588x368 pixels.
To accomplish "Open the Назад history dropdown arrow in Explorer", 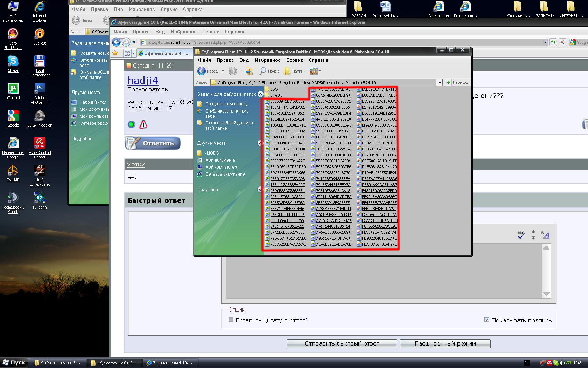I will pyautogui.click(x=223, y=71).
